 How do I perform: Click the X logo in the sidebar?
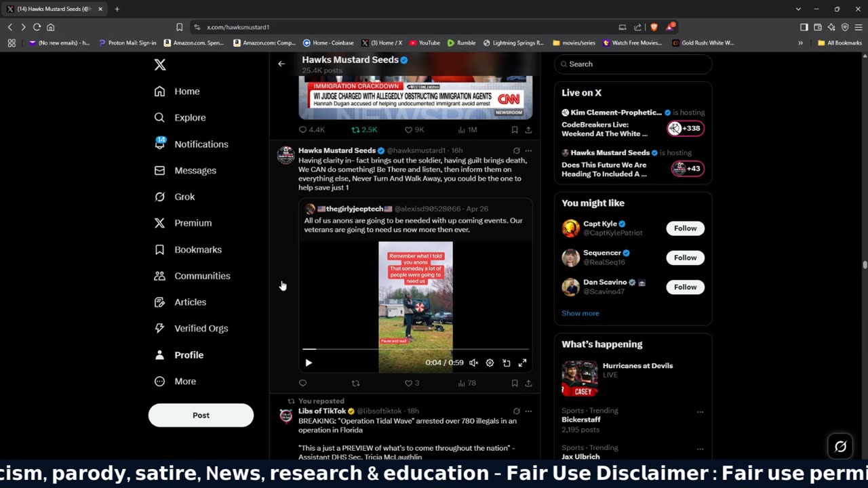coord(160,64)
